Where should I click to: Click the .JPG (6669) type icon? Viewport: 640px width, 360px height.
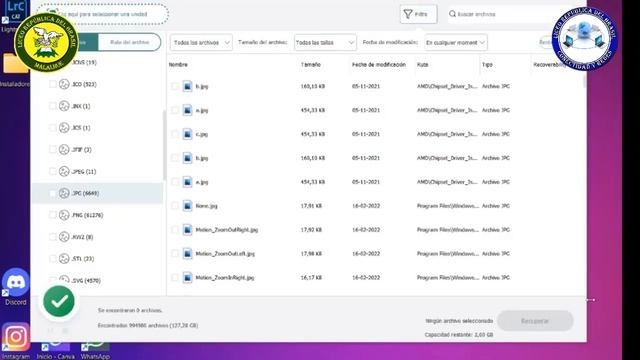pyautogui.click(x=64, y=193)
